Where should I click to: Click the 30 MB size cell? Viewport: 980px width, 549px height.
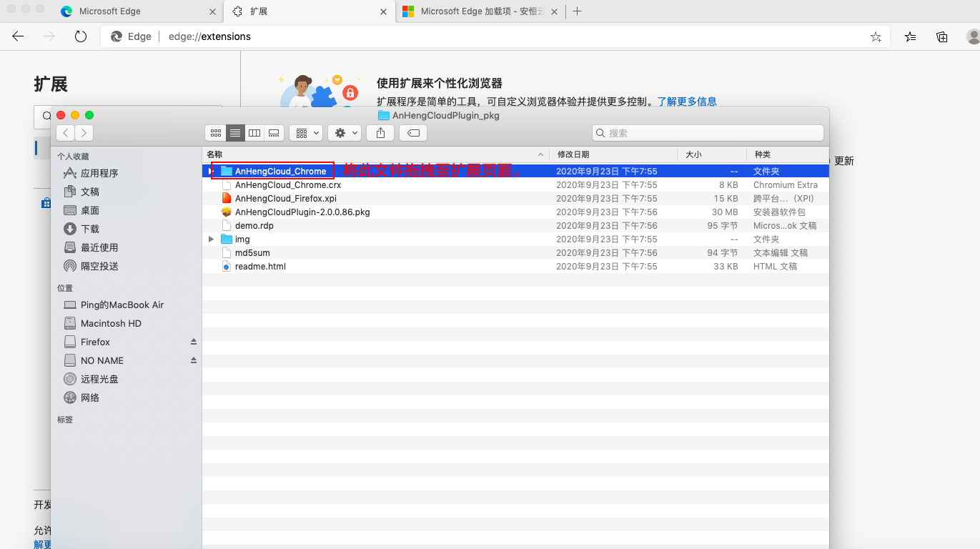click(x=725, y=212)
